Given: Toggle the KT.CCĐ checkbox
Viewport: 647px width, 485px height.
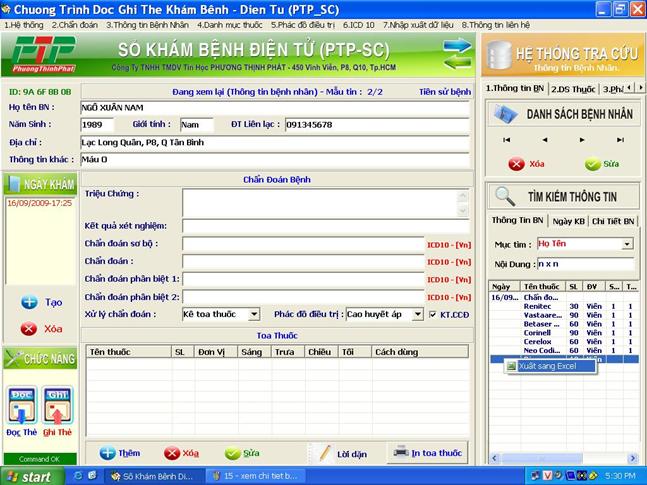Looking at the screenshot, I should click(433, 315).
